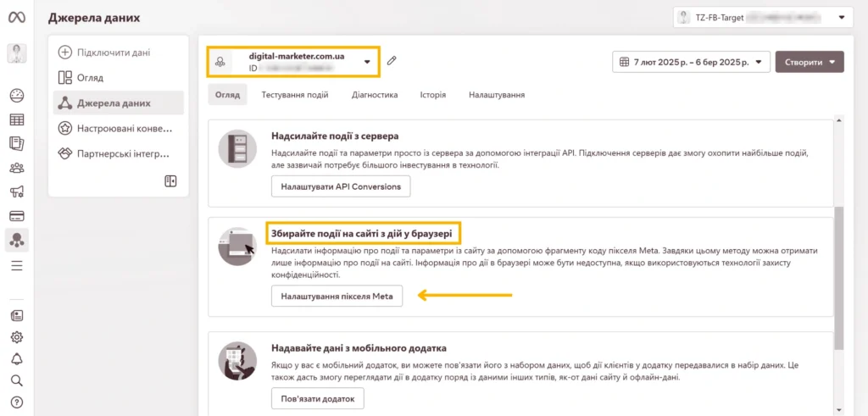This screenshot has width=868, height=416.
Task: Click the scrollbar up arrow
Action: (839, 119)
